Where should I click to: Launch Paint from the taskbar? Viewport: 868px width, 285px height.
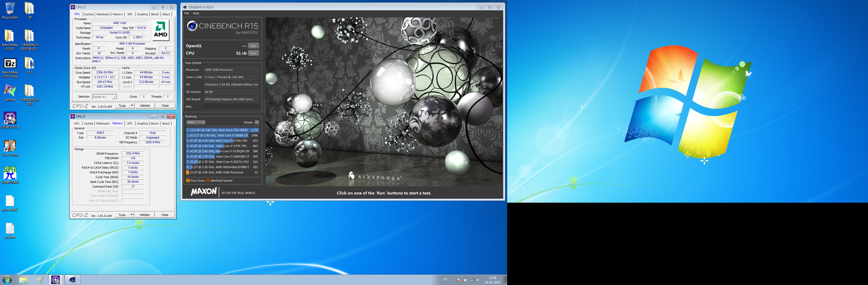tap(39, 280)
